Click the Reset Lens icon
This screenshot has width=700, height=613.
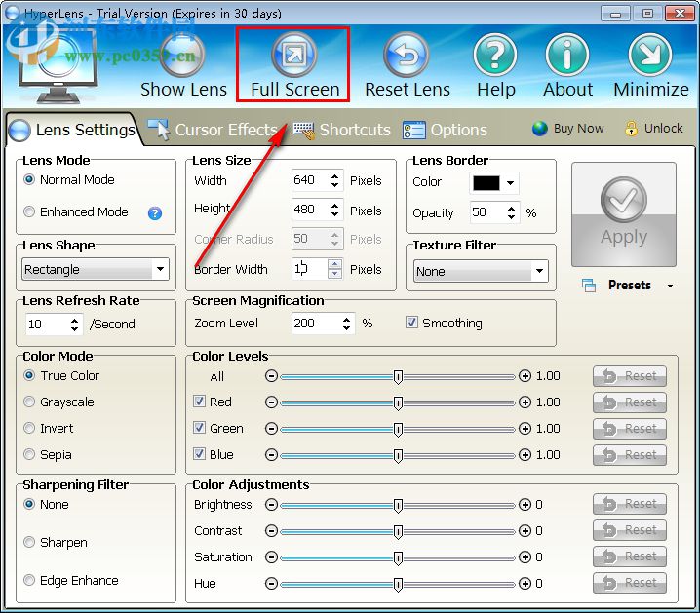coord(407,55)
